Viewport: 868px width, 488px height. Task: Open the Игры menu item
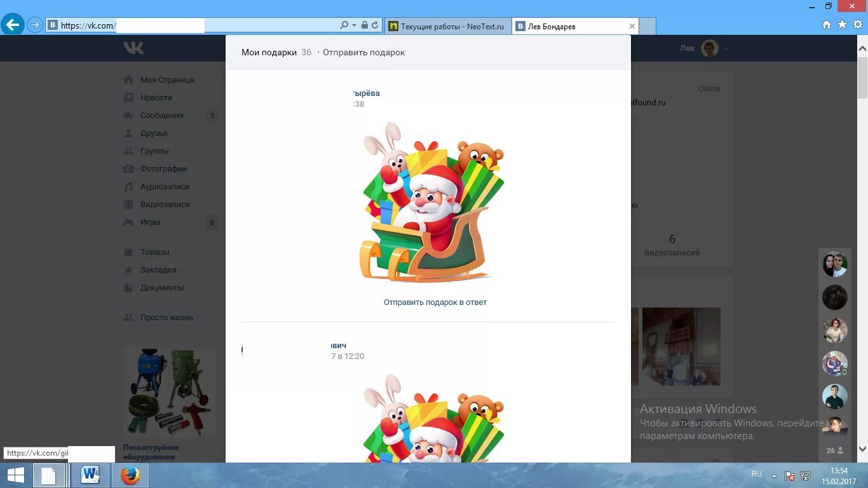pyautogui.click(x=150, y=222)
